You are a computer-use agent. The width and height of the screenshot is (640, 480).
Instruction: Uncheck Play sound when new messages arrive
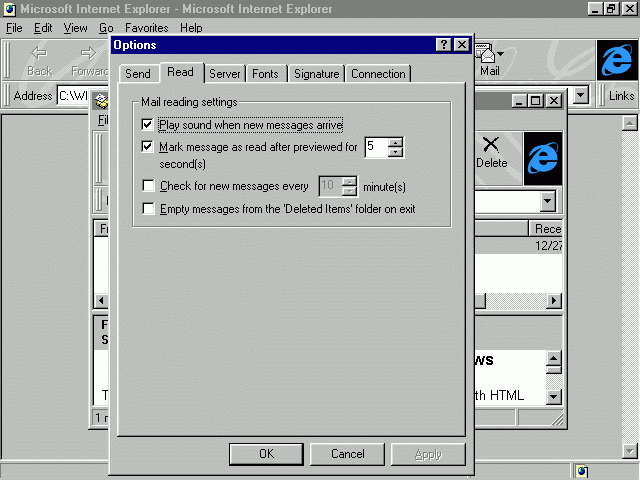[147, 124]
